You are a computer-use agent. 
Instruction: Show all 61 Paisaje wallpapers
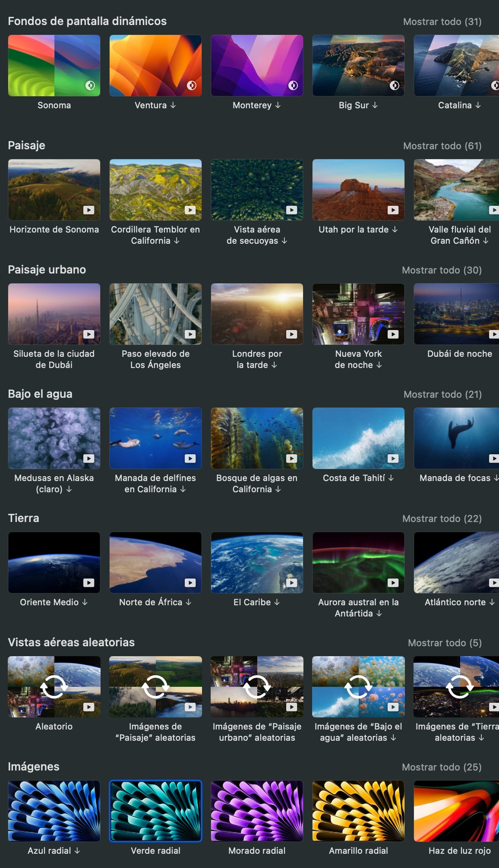point(442,146)
